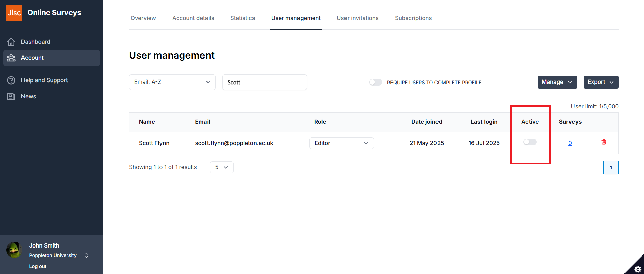Click the user search field containing Scott
644x274 pixels.
(264, 82)
